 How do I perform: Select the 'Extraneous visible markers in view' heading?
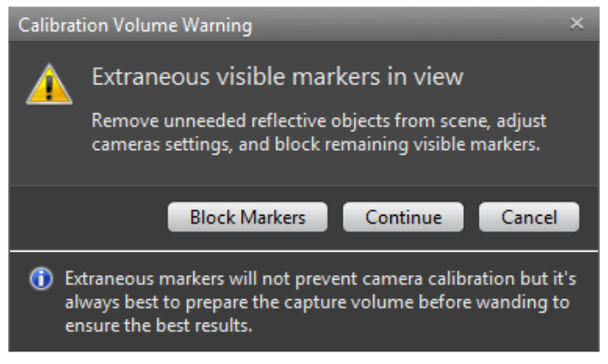(x=277, y=77)
